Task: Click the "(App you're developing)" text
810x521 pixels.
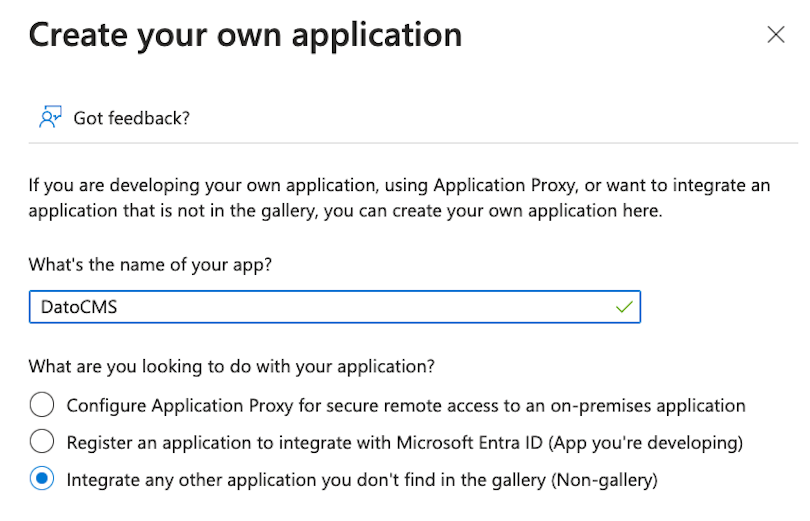Action: (x=645, y=443)
